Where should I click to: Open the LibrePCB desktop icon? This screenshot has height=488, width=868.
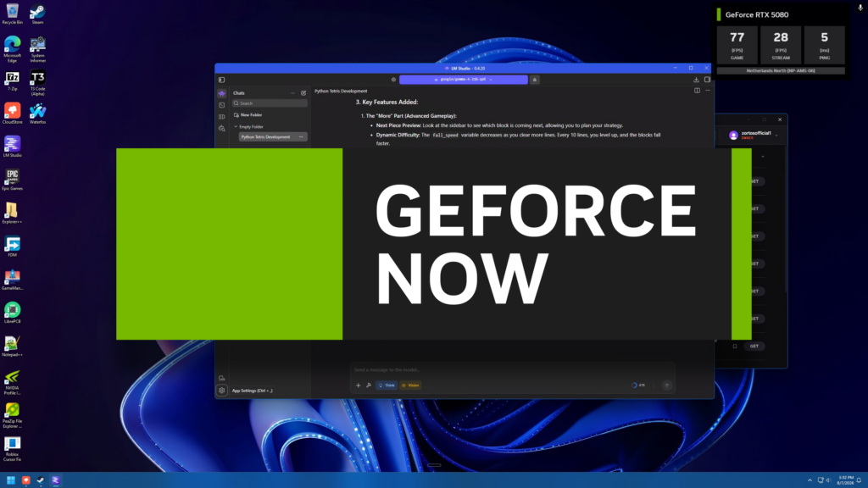(x=12, y=313)
